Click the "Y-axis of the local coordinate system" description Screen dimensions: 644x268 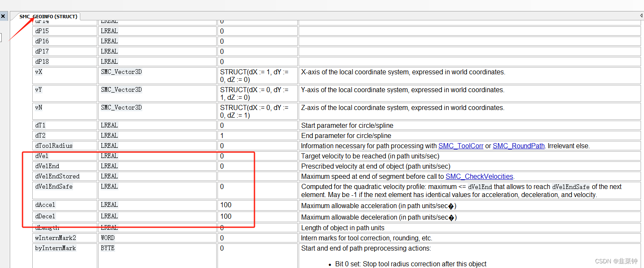tap(403, 90)
